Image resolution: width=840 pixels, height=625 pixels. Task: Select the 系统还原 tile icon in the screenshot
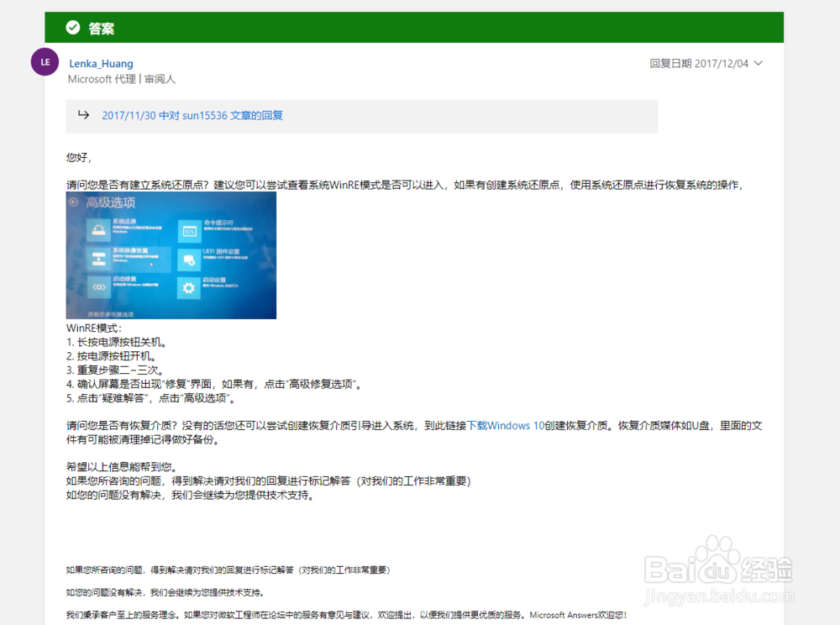click(x=99, y=229)
